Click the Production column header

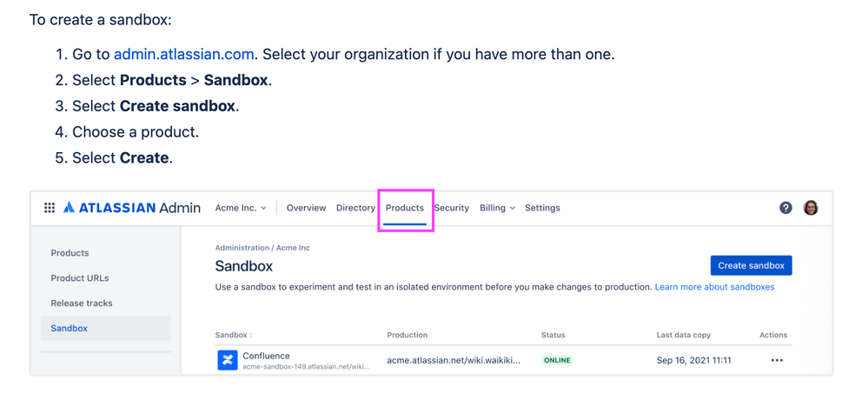coord(407,335)
